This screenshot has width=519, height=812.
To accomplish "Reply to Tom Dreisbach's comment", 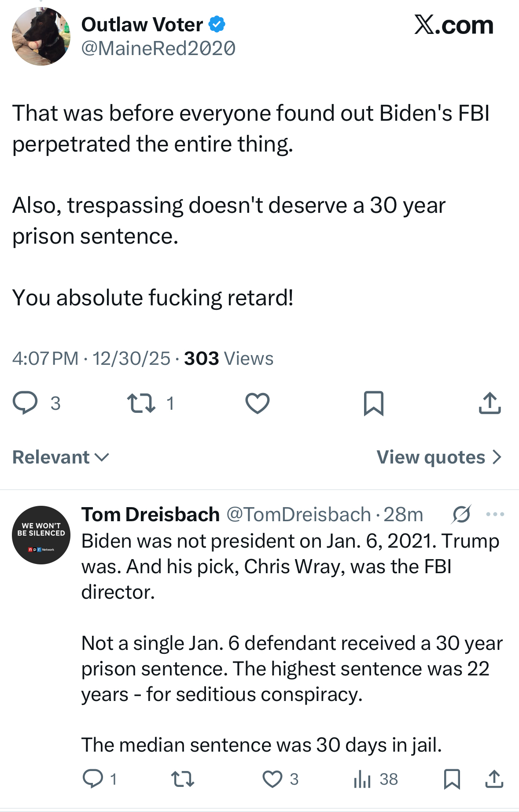I will (x=93, y=779).
